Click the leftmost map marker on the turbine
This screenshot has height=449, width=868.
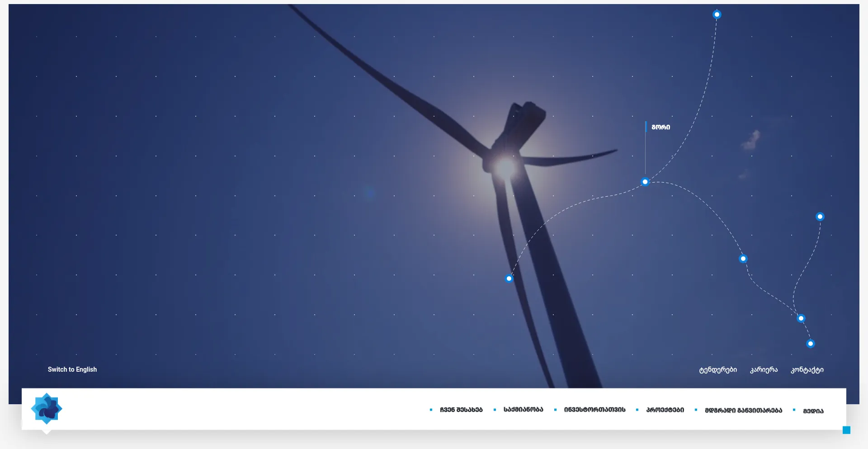(509, 279)
